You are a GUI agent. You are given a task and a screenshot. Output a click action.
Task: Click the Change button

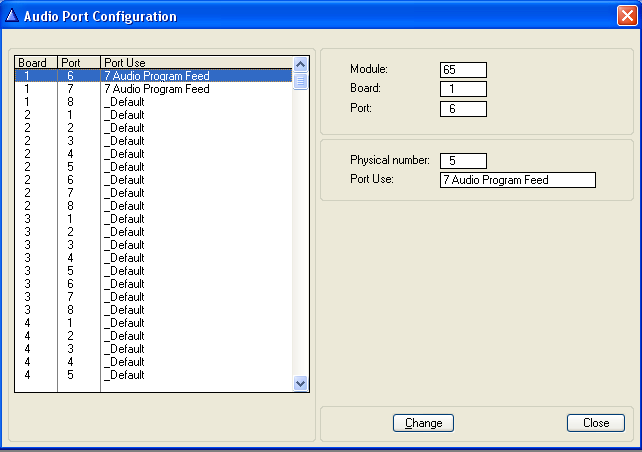tap(424, 423)
